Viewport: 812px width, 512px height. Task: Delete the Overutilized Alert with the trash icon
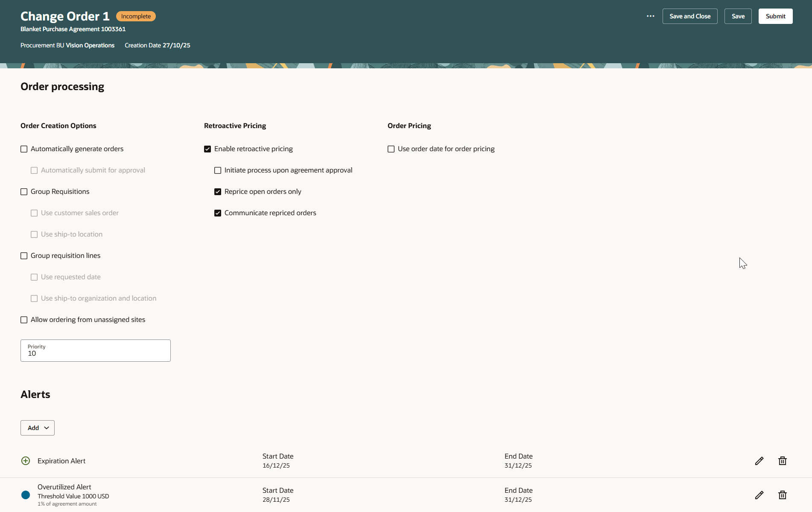782,495
